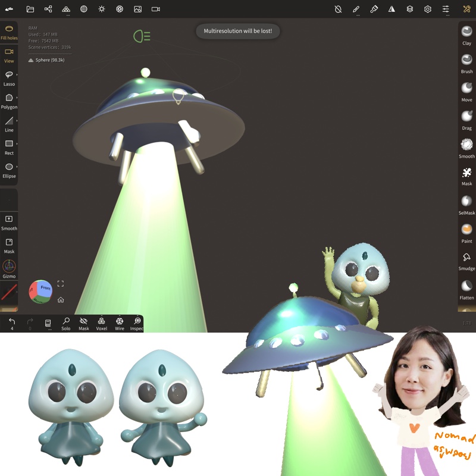Click the redo arrow
Viewport: 476px width, 476px height.
click(30, 324)
